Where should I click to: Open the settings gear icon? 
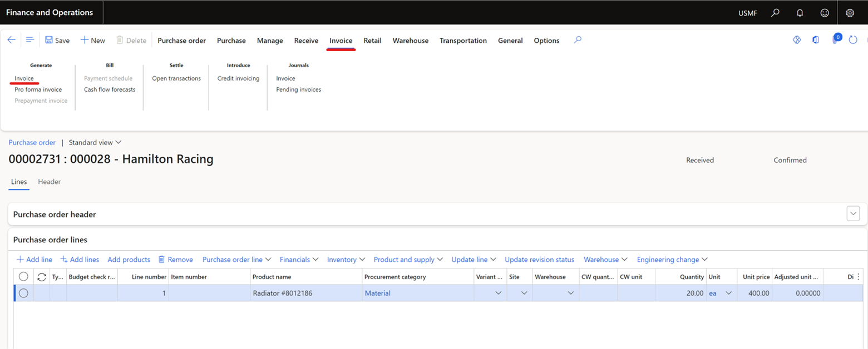pos(850,13)
